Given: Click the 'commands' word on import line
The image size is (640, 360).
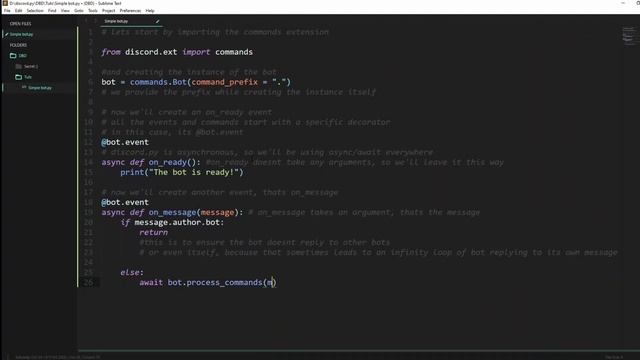Looking at the screenshot, I should point(234,52).
